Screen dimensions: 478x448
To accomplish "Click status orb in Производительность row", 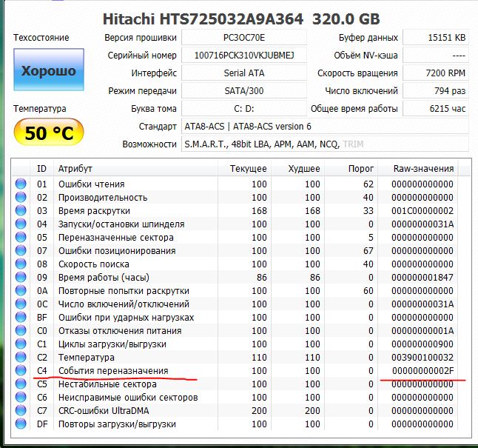I will (x=21, y=197).
